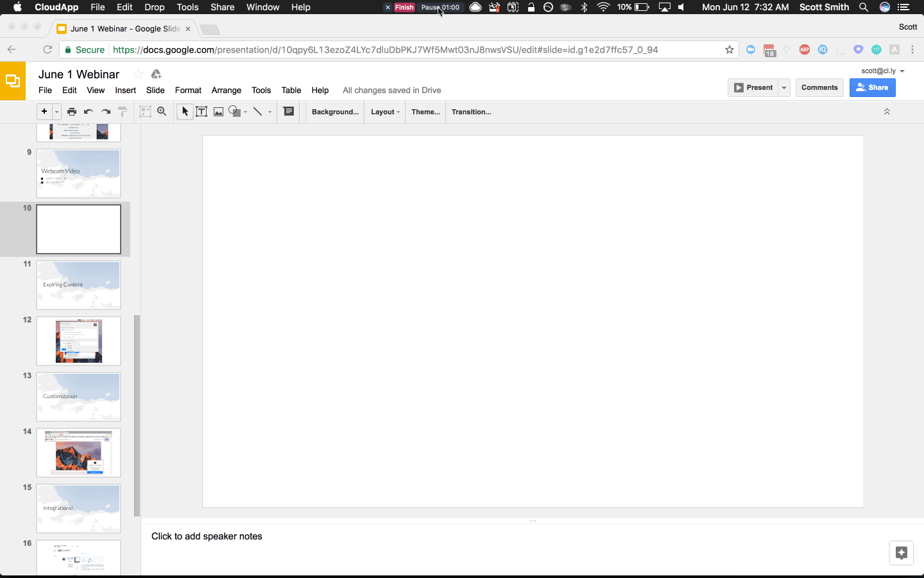Open the Slide menu
This screenshot has height=578, width=924.
[x=155, y=91]
